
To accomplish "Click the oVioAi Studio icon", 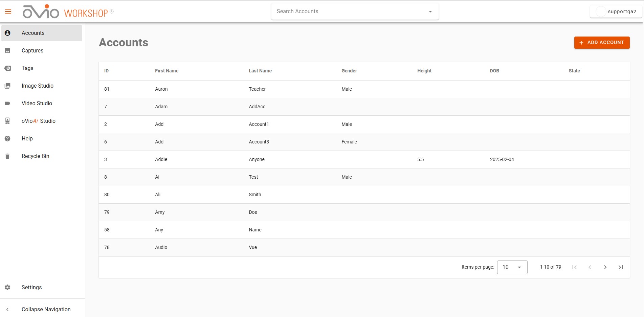I will click(x=7, y=121).
